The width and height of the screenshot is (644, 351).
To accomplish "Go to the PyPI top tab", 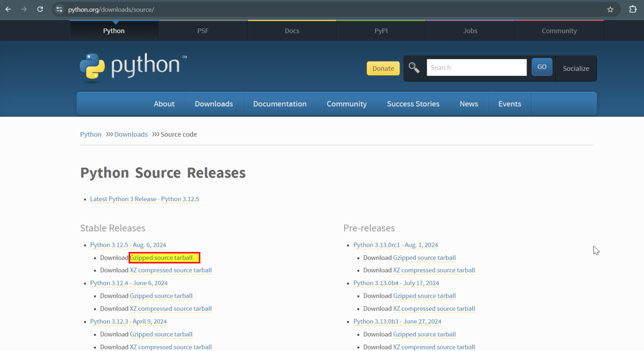I will coord(381,31).
